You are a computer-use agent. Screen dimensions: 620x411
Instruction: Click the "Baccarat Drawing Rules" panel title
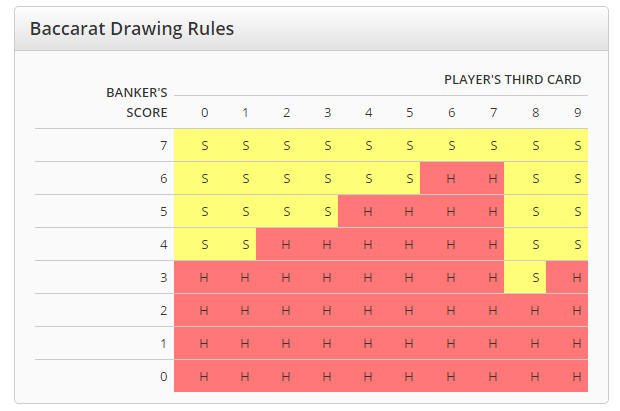[x=132, y=29]
